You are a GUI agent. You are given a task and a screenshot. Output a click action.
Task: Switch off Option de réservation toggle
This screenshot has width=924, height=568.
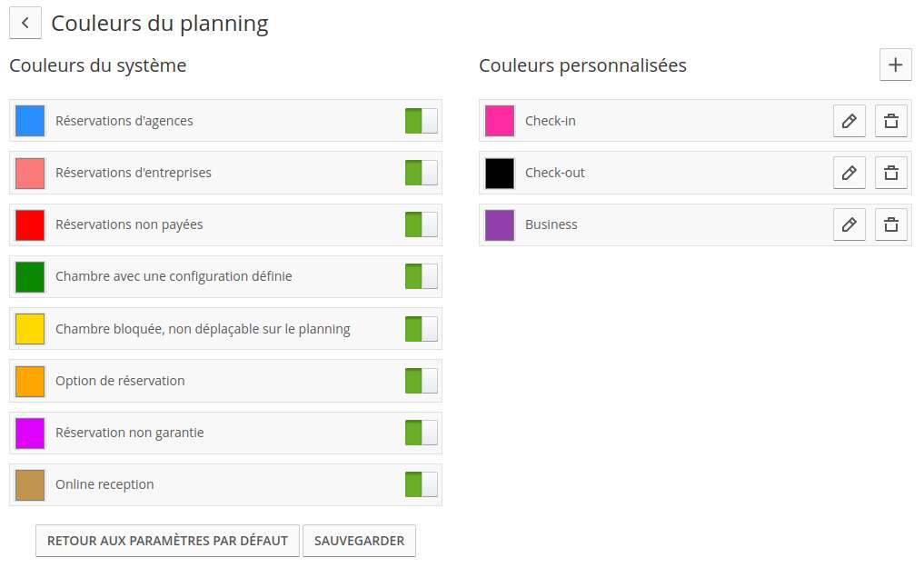click(x=422, y=381)
